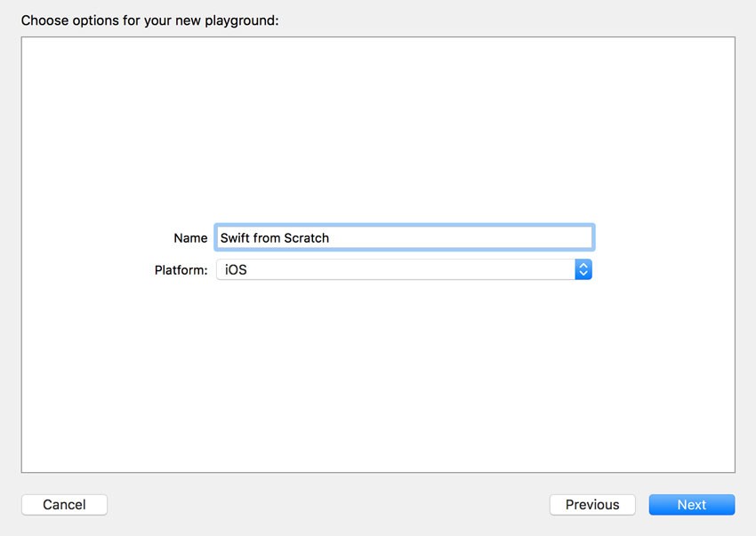
Task: Click the "Choose options for your new playground:" heading
Action: tap(150, 20)
